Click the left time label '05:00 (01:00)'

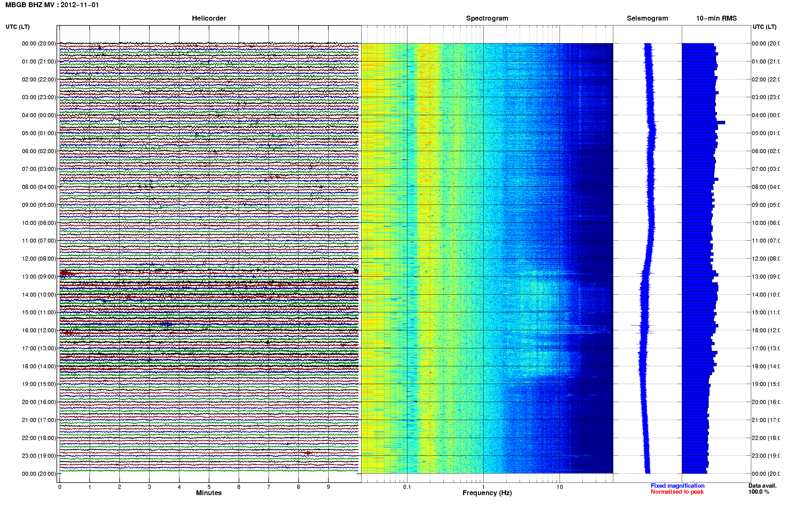39,133
